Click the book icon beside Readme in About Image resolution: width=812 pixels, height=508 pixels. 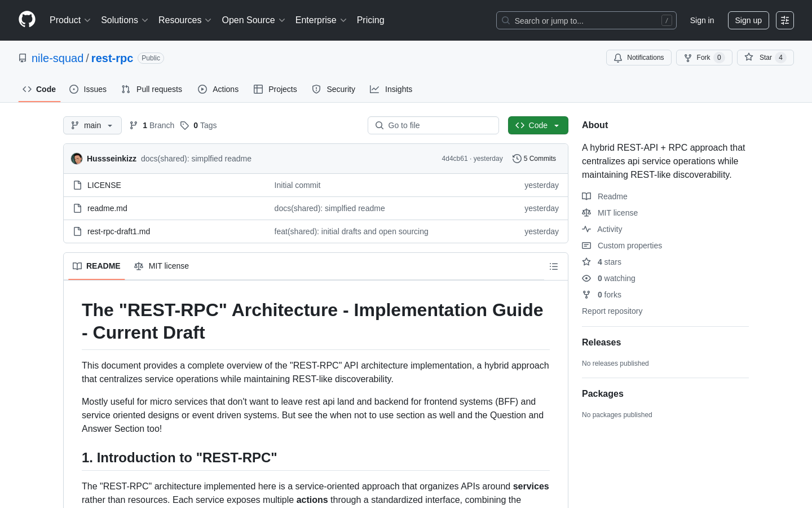586,196
